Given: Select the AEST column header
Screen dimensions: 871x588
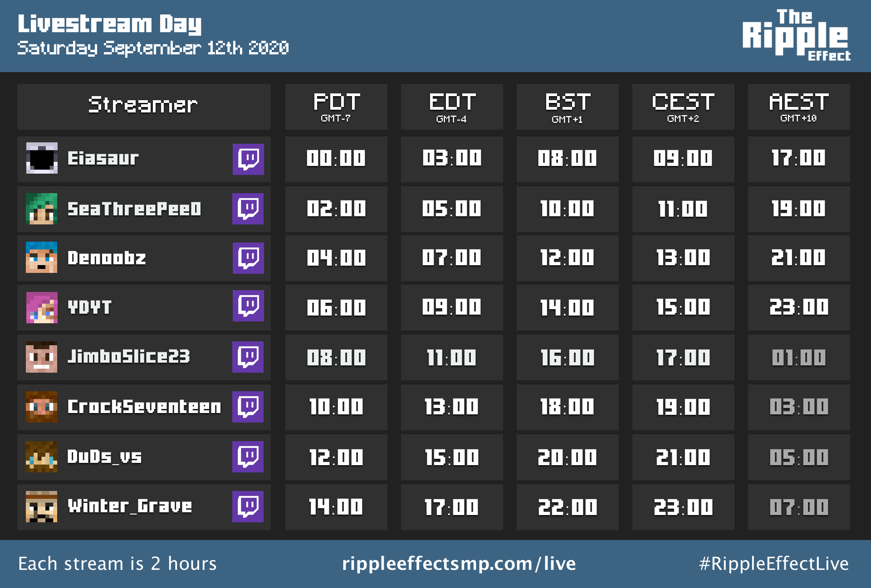Looking at the screenshot, I should tap(799, 107).
